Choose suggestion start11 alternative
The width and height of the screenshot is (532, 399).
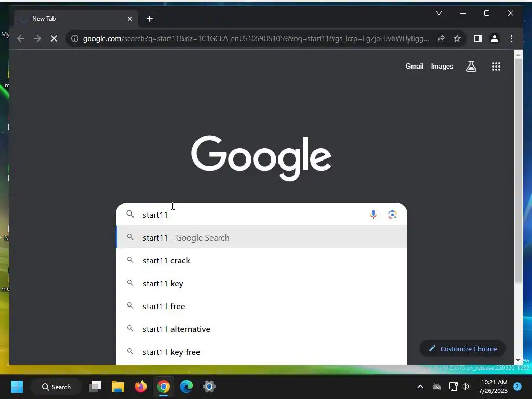[x=261, y=329]
